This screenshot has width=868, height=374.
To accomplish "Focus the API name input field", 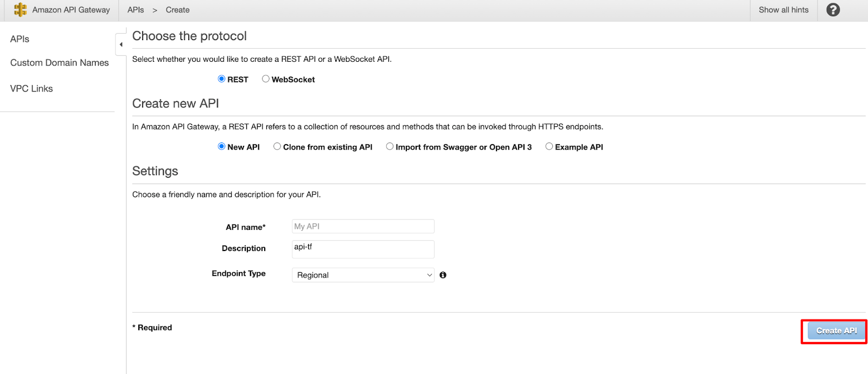I will point(363,226).
